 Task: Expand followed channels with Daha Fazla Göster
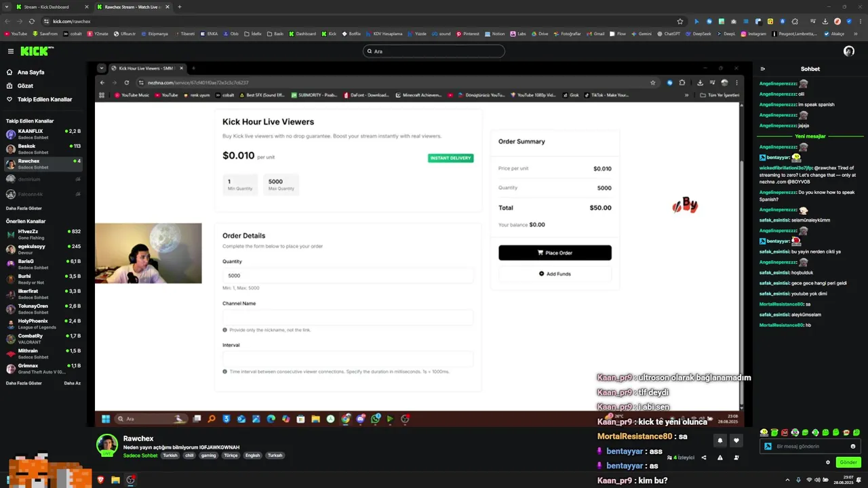click(x=24, y=208)
